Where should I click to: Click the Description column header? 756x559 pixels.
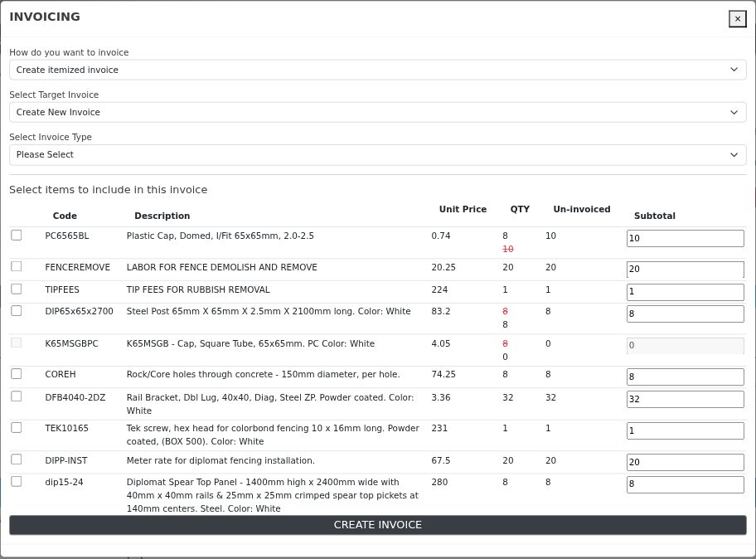[162, 216]
